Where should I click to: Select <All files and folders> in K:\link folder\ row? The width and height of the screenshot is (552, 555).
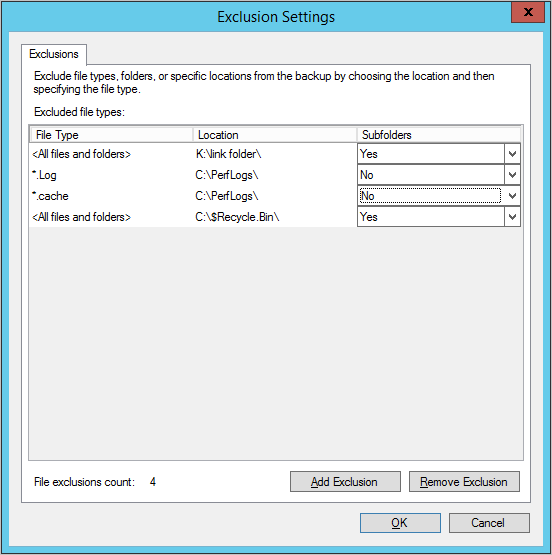coord(81,154)
